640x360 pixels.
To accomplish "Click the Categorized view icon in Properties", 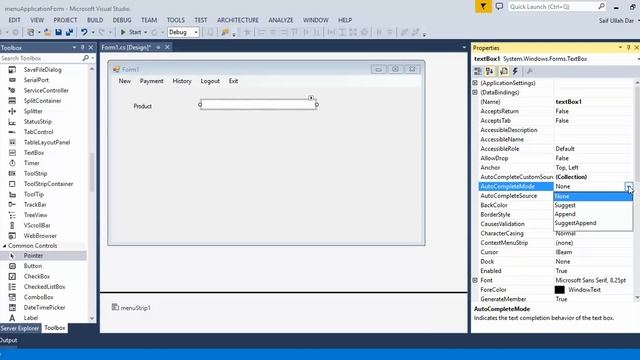I will pos(478,71).
